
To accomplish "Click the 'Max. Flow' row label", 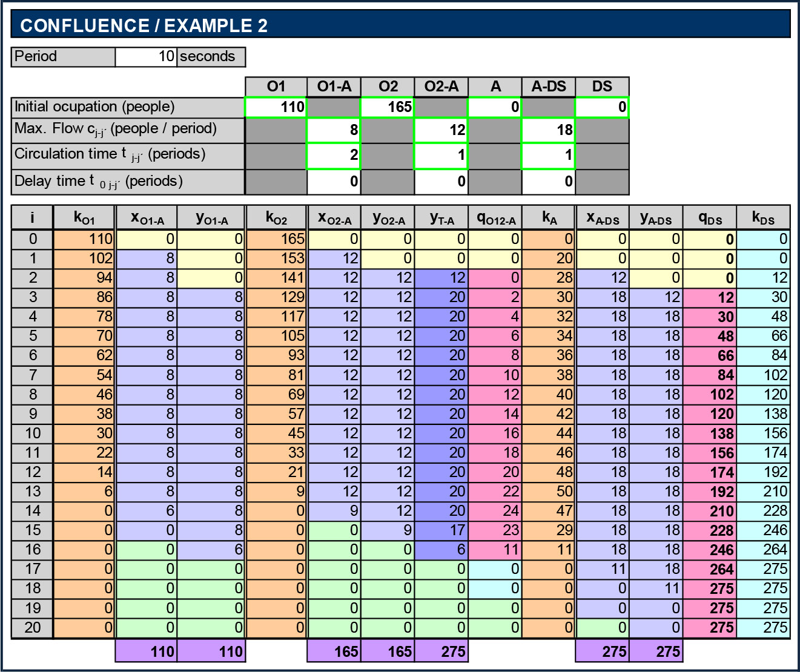I will click(128, 130).
